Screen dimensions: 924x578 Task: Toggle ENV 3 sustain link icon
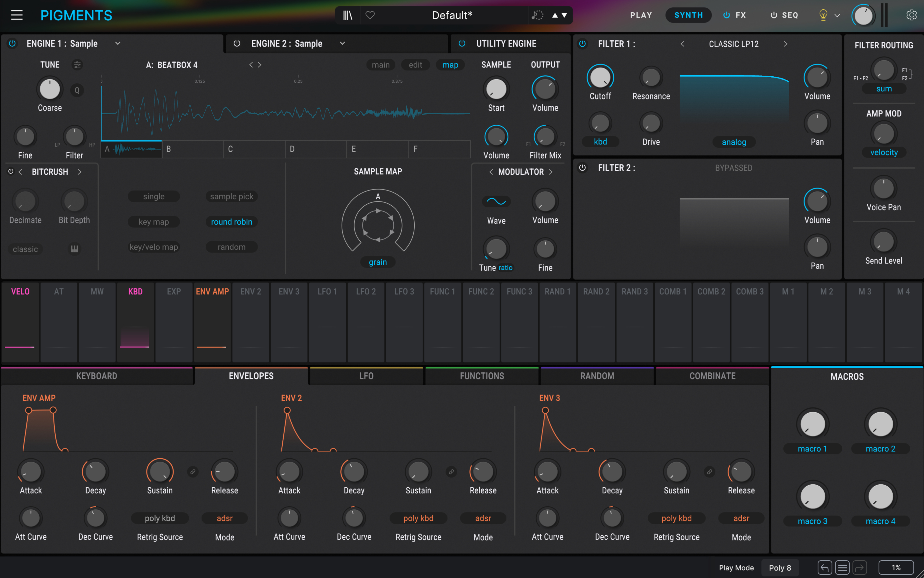(x=710, y=472)
